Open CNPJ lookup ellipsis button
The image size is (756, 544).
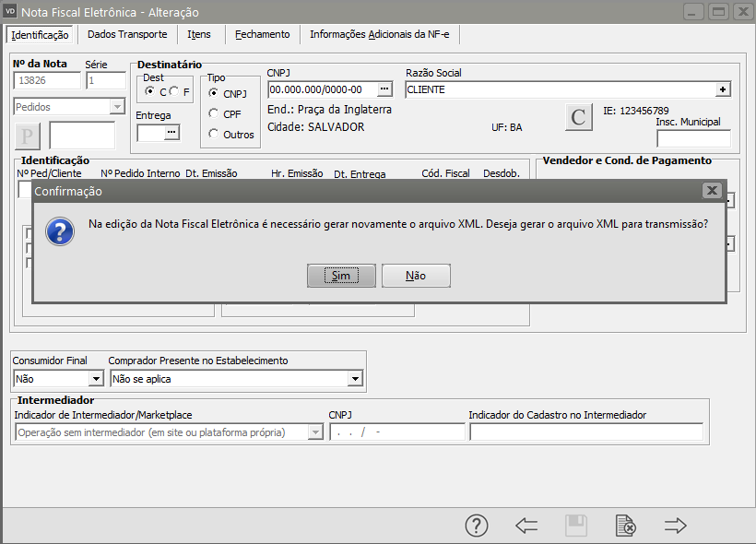click(x=384, y=89)
